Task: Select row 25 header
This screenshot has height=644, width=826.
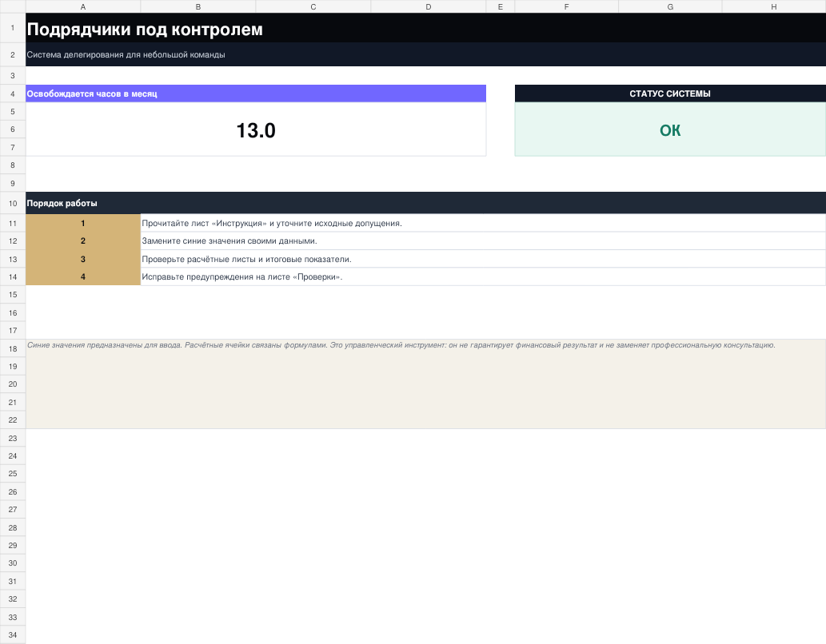Action: (x=13, y=474)
